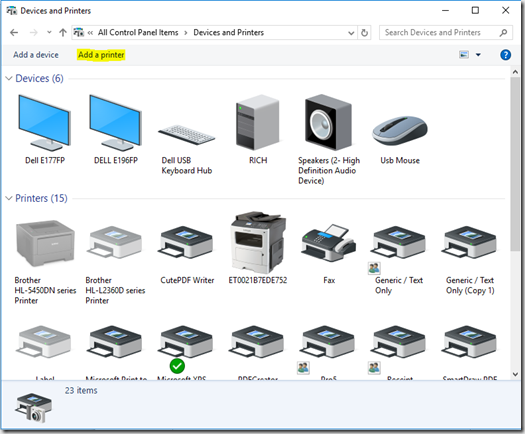The image size is (525, 434).
Task: Select the ET0021B7EDE752 multifunction printer icon
Action: click(258, 243)
